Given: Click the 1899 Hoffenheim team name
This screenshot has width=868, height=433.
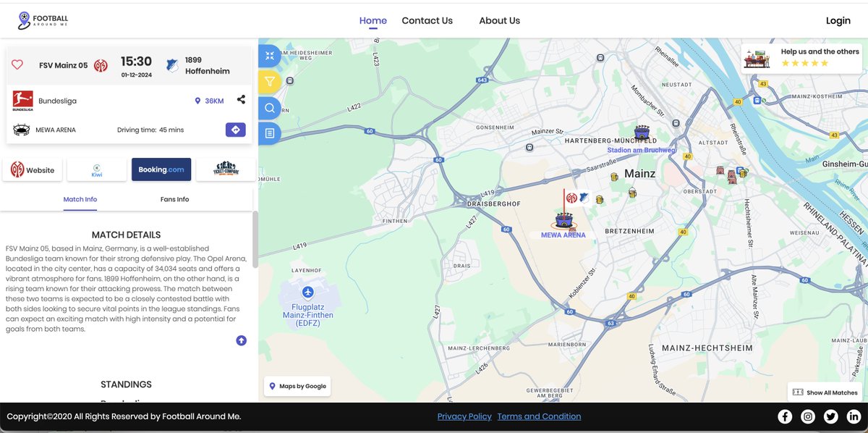Looking at the screenshot, I should click(208, 66).
